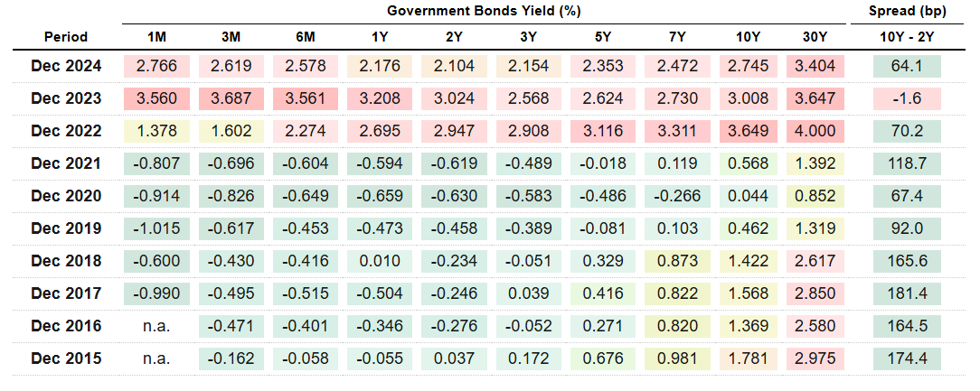Click the Dec 2018 1Y yield 0.010
The width and height of the screenshot is (980, 391).
[x=380, y=261]
